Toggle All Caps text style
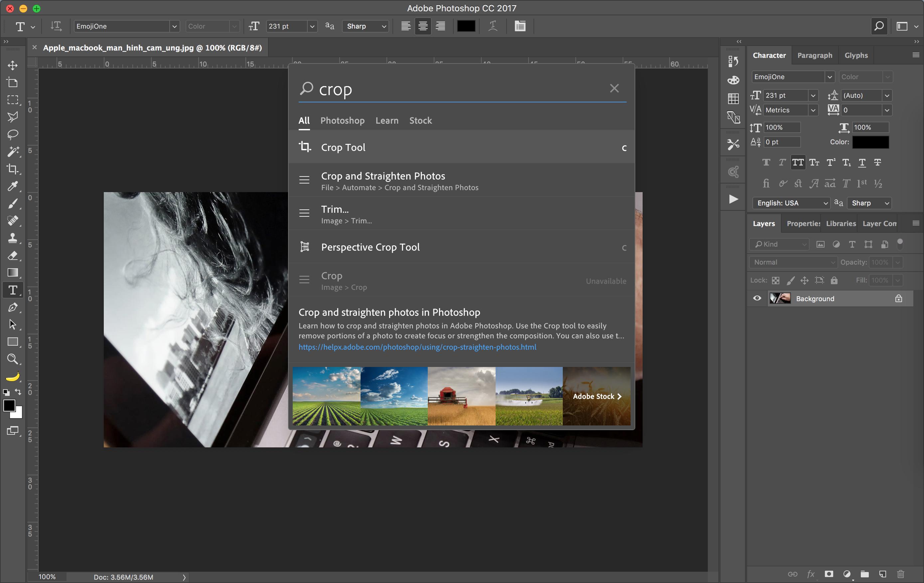The width and height of the screenshot is (924, 583). [x=798, y=162]
